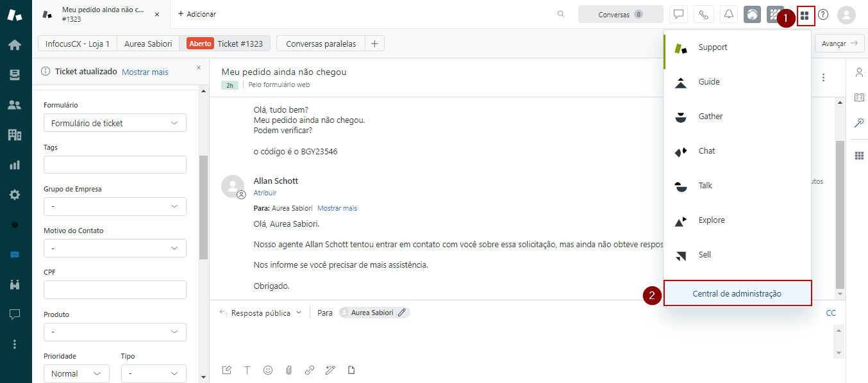The width and height of the screenshot is (868, 383).
Task: Click the notifications bell icon
Action: pyautogui.click(x=729, y=14)
